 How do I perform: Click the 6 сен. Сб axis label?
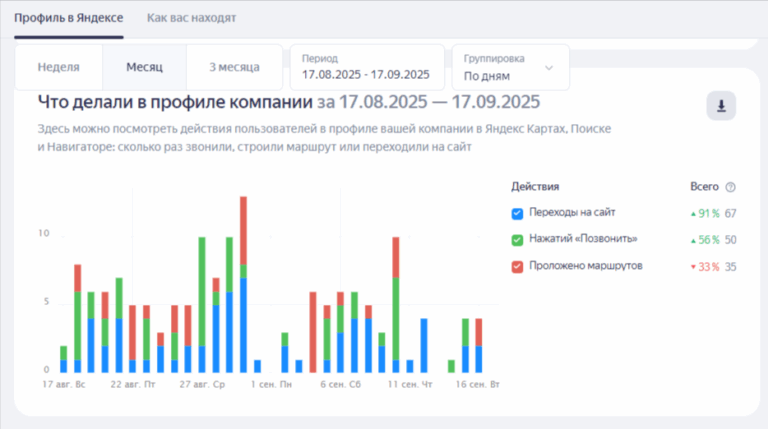[340, 384]
